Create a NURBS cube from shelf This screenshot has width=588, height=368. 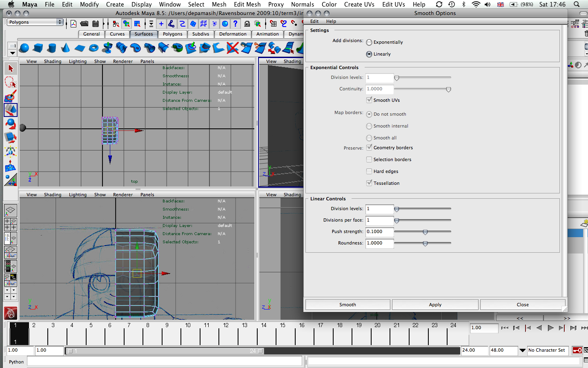38,48
